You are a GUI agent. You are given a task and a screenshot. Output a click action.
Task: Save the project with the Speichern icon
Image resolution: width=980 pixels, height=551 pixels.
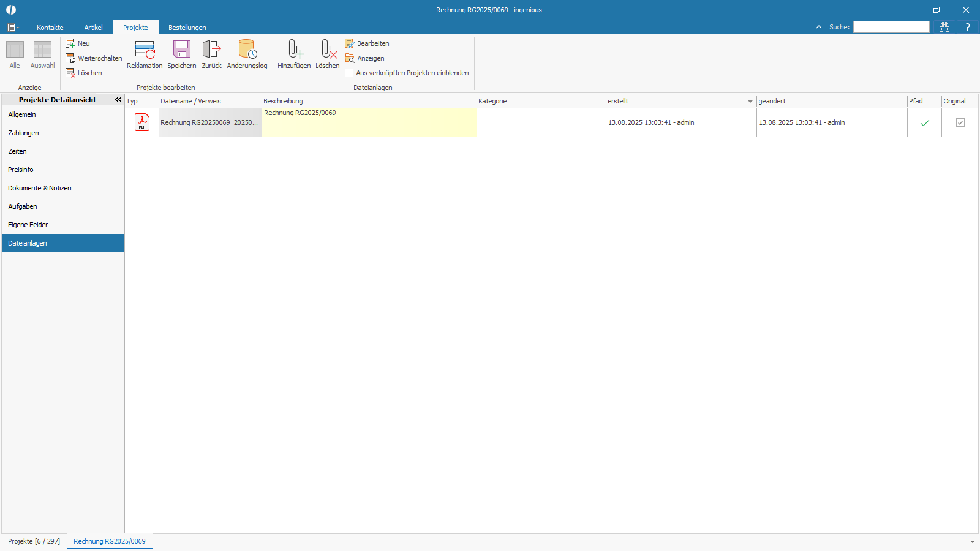182,50
